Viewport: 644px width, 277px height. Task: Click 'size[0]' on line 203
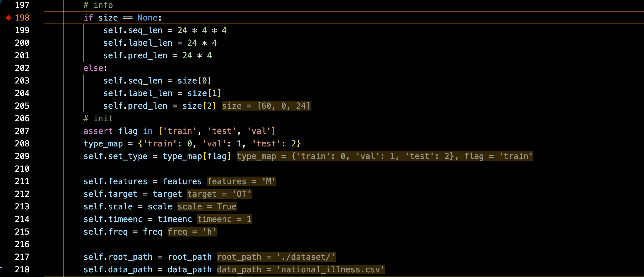tap(194, 81)
